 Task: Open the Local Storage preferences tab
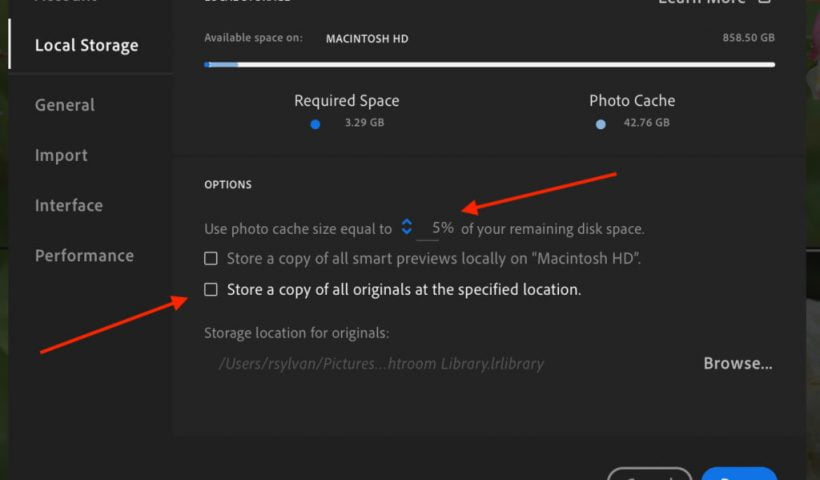point(86,45)
